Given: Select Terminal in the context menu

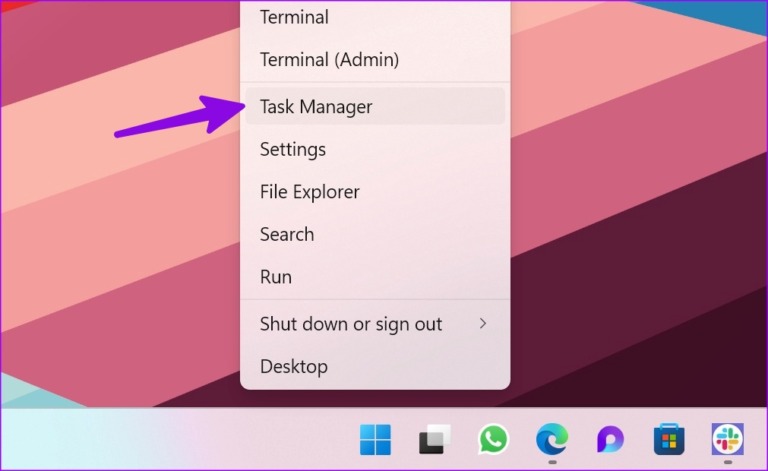Looking at the screenshot, I should coord(375,17).
